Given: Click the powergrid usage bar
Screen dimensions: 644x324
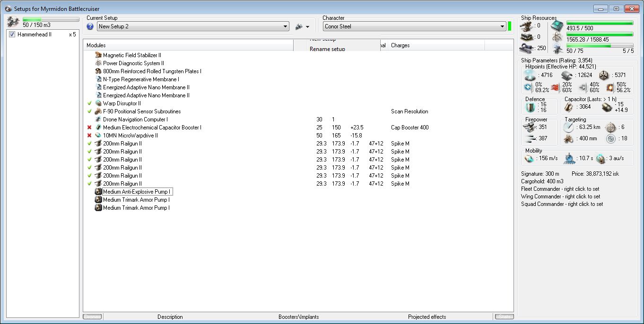Looking at the screenshot, I should tap(600, 34).
